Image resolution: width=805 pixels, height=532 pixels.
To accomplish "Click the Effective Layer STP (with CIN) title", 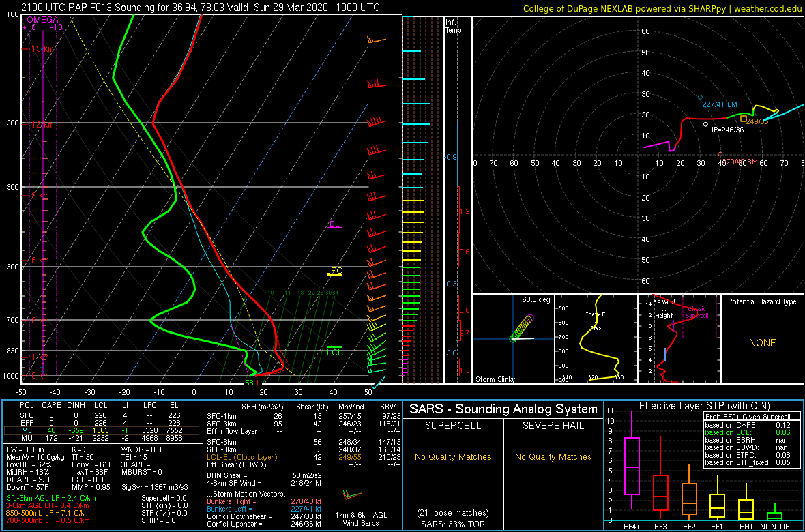I will (x=705, y=407).
